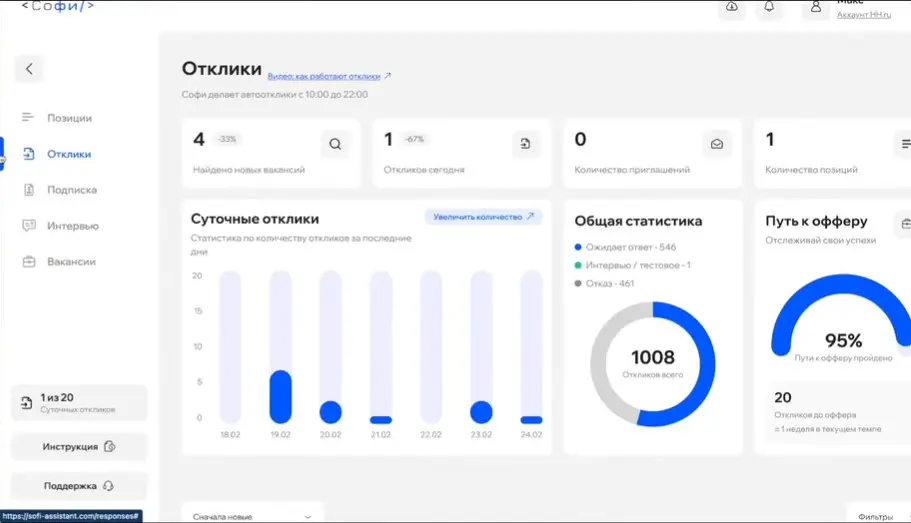Screen dimensions: 911x523
Task: Click -67% badge on responses today
Action: click(x=415, y=139)
